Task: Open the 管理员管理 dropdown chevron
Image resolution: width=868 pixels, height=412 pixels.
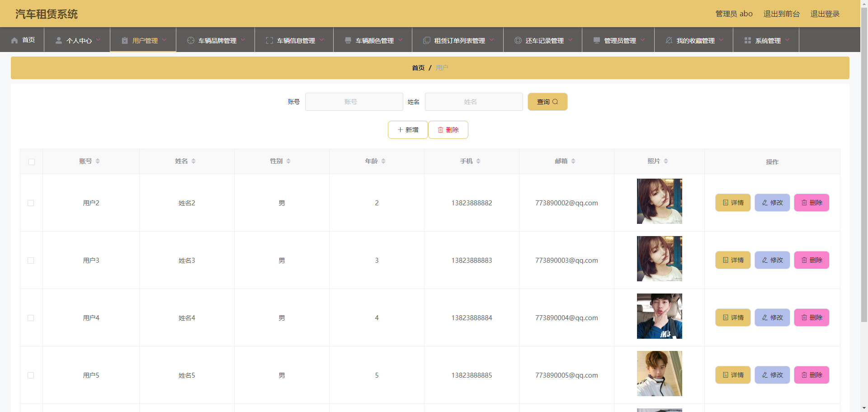Action: tap(643, 40)
